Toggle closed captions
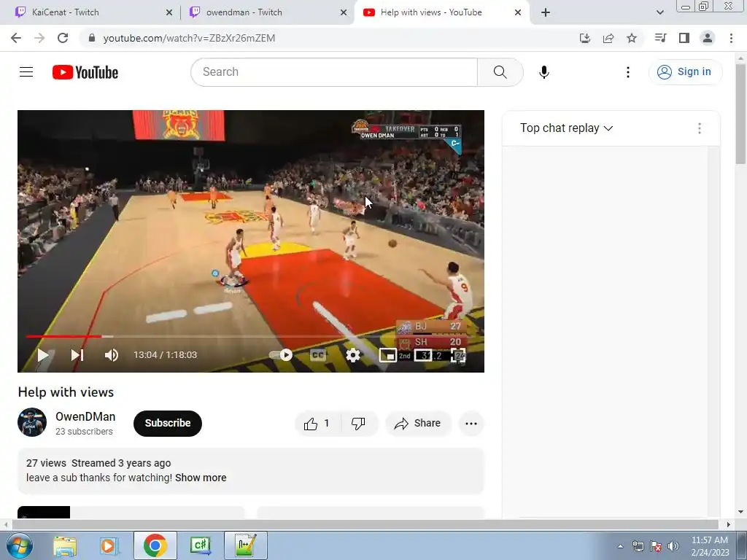Image resolution: width=747 pixels, height=560 pixels. [x=318, y=355]
